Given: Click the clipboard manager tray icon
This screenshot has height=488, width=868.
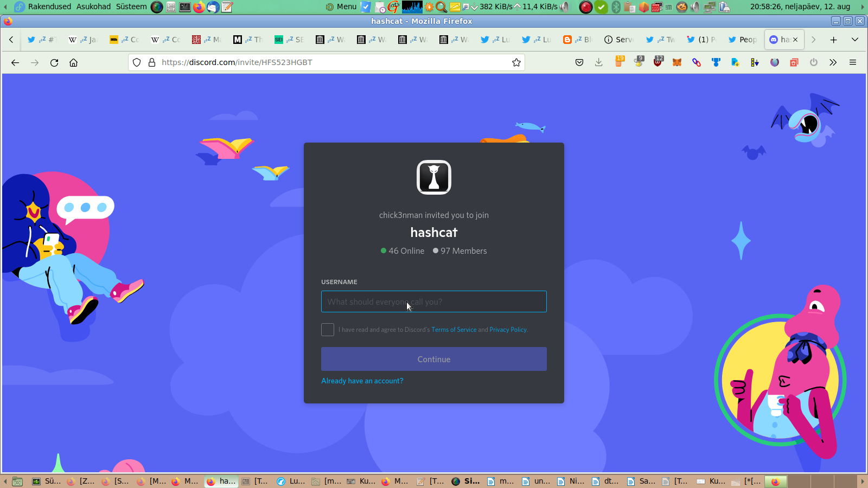Looking at the screenshot, I should point(629,7).
